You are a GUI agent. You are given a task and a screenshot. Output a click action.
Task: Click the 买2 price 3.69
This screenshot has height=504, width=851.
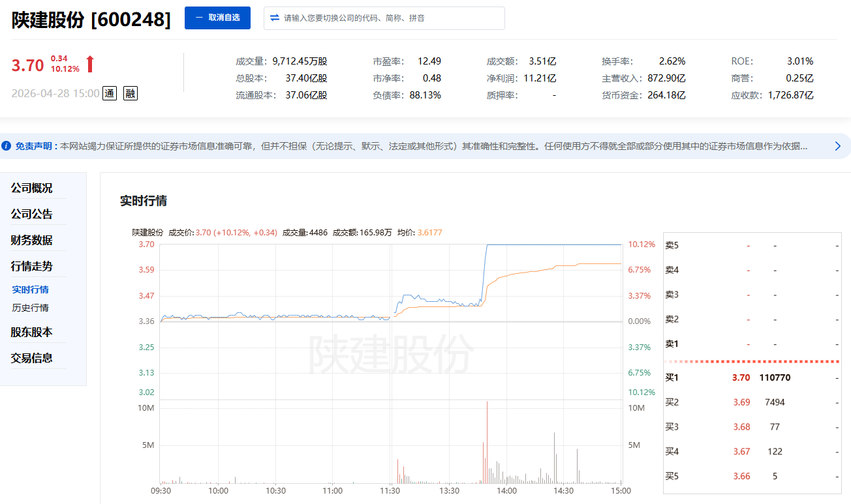click(x=741, y=402)
